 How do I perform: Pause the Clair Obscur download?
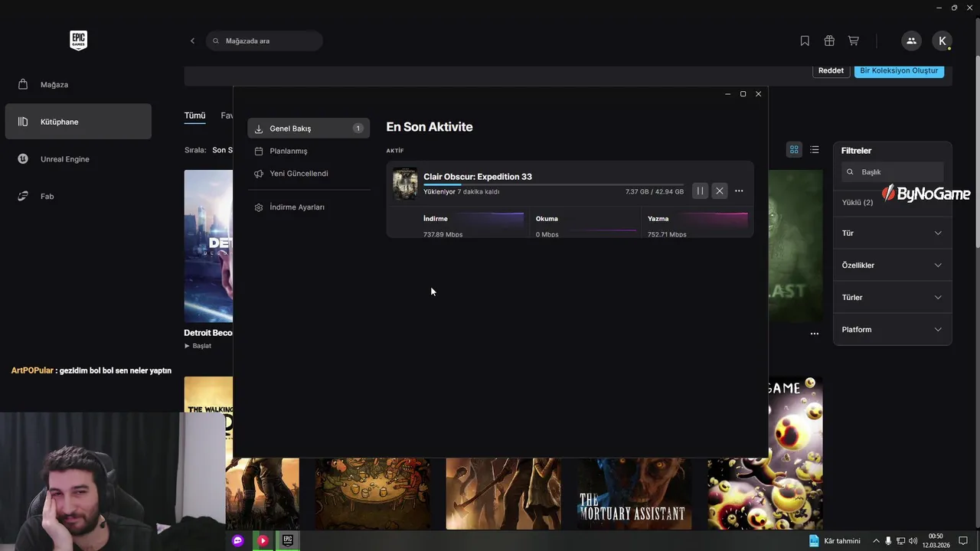tap(700, 191)
